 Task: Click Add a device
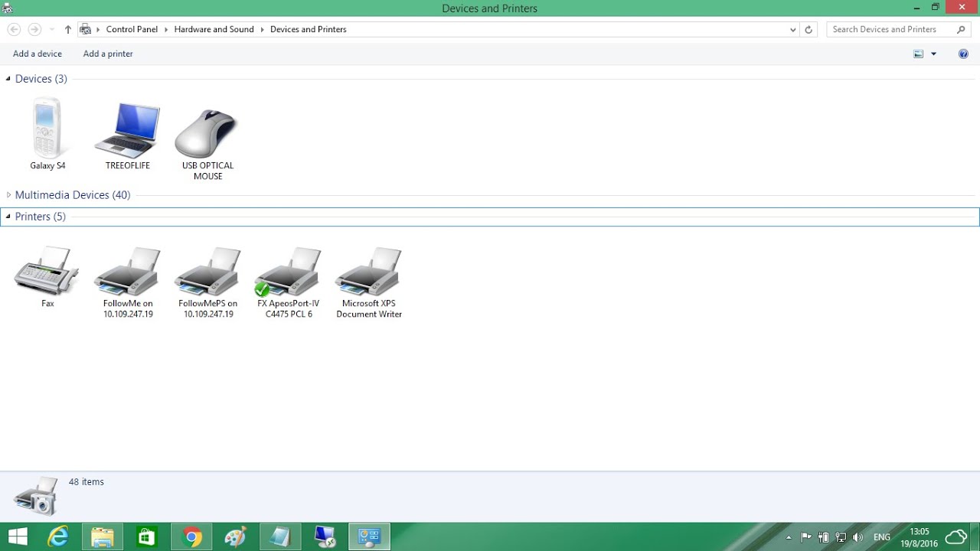(x=38, y=54)
